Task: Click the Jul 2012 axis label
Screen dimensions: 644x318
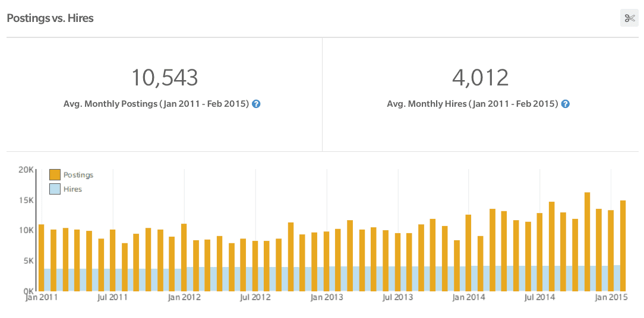Action: click(x=255, y=297)
